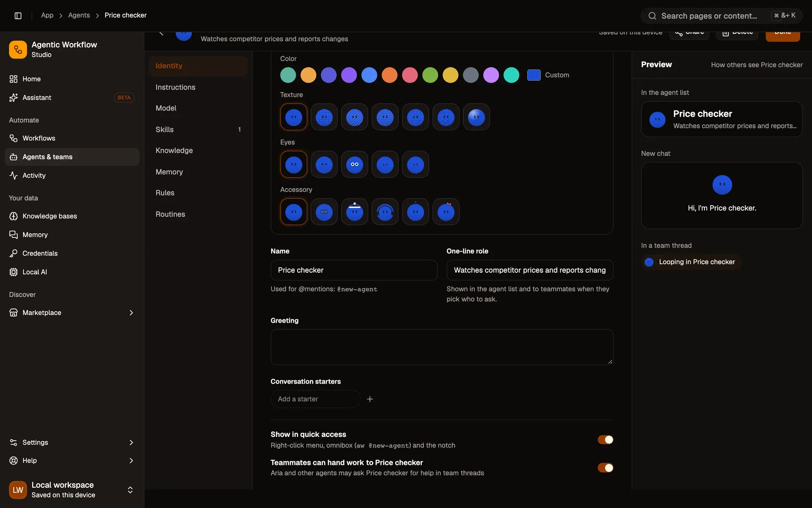Pick the antenna accessory
The width and height of the screenshot is (812, 508).
point(415,212)
